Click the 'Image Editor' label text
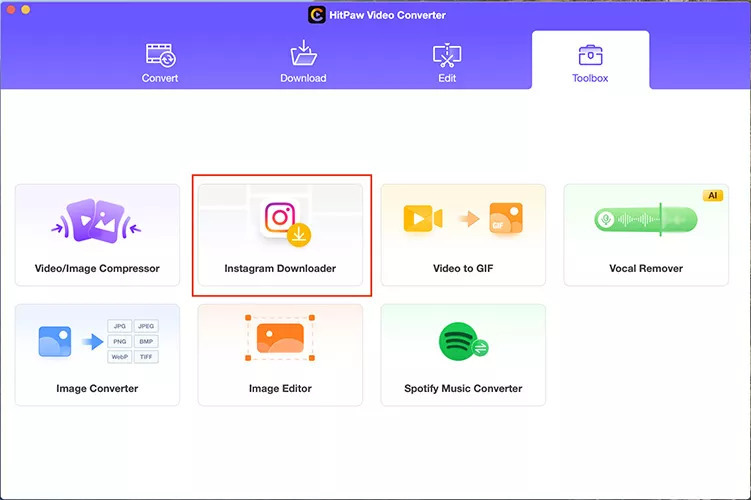751x500 pixels. click(x=280, y=388)
